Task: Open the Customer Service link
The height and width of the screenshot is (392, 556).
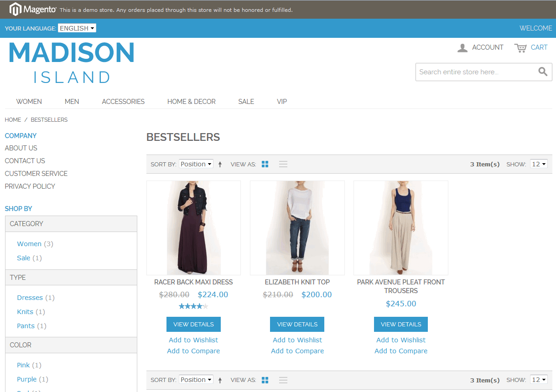Action: pyautogui.click(x=36, y=174)
